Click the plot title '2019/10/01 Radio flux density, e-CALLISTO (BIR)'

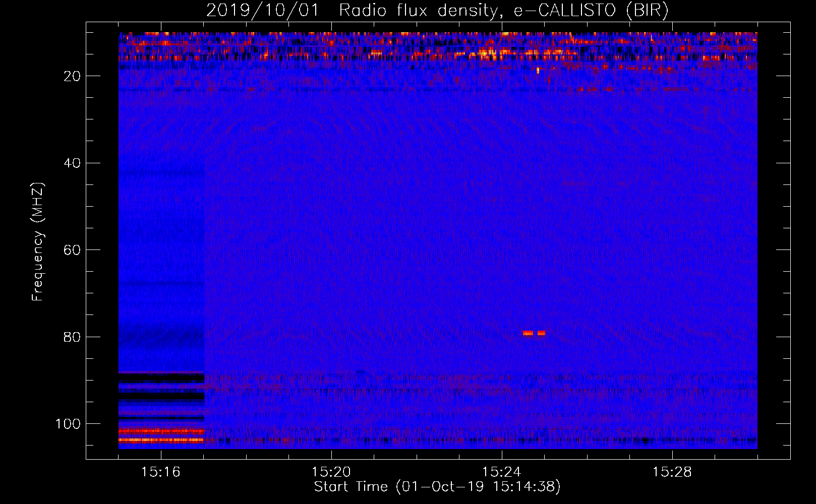click(437, 10)
